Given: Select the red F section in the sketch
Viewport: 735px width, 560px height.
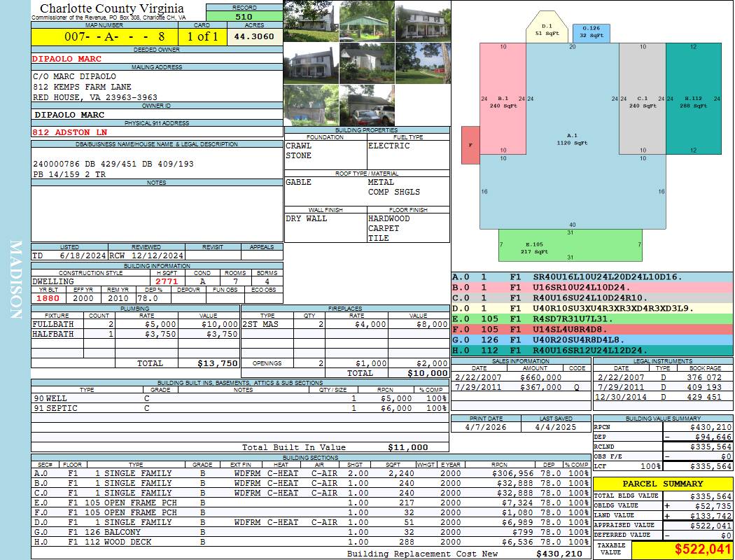Looking at the screenshot, I should 470,145.
